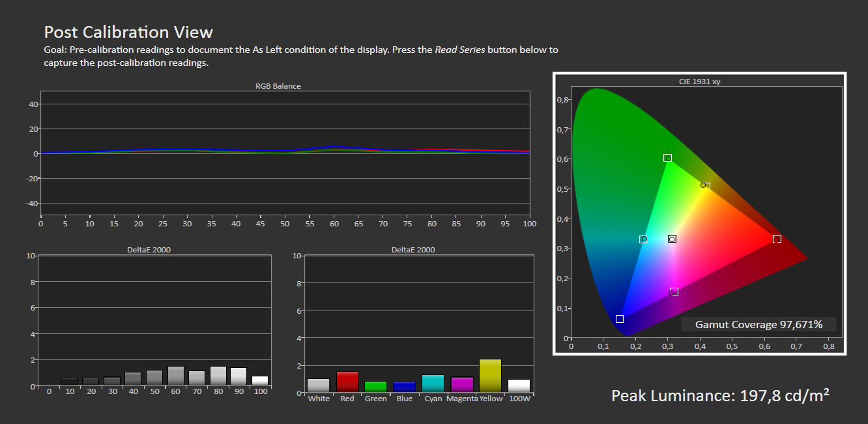Click the green primary marker on CIE diagram
The width and height of the screenshot is (868, 424).
(668, 158)
